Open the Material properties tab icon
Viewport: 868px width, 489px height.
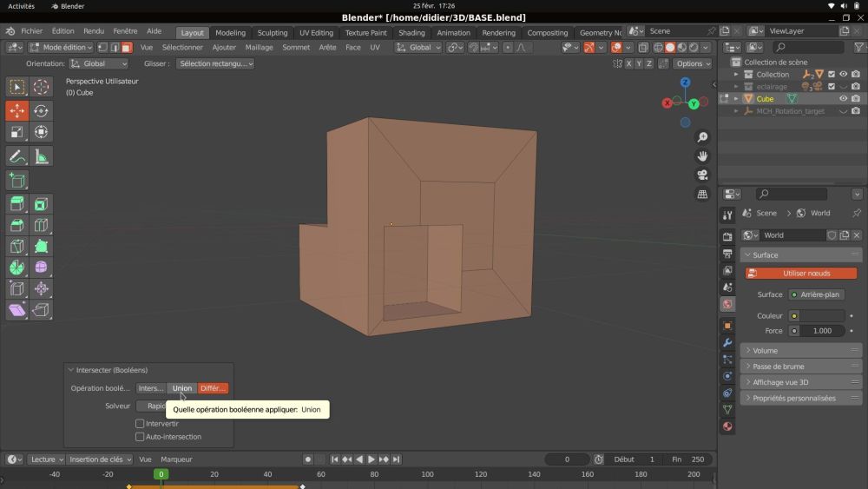tap(727, 426)
